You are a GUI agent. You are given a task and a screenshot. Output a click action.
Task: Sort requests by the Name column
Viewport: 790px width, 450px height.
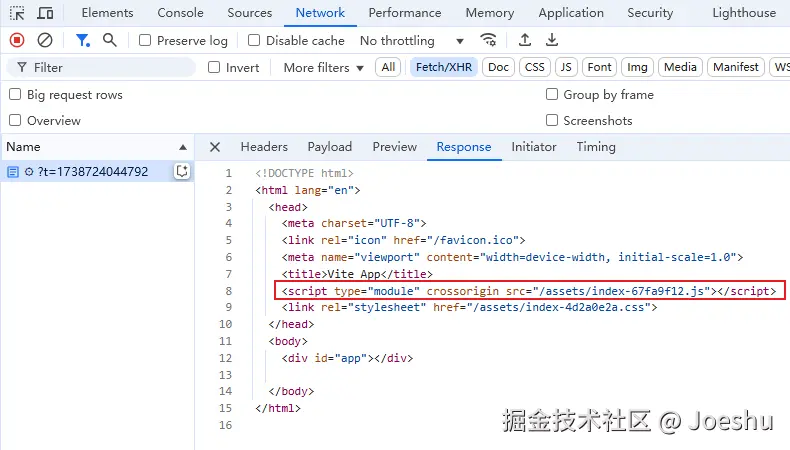(90, 147)
